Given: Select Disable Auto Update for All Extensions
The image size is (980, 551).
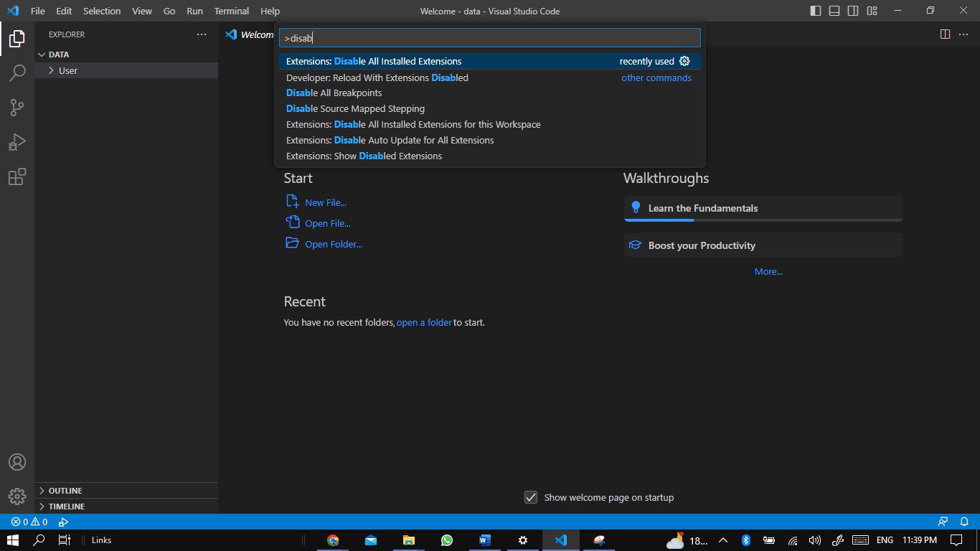Looking at the screenshot, I should point(490,141).
